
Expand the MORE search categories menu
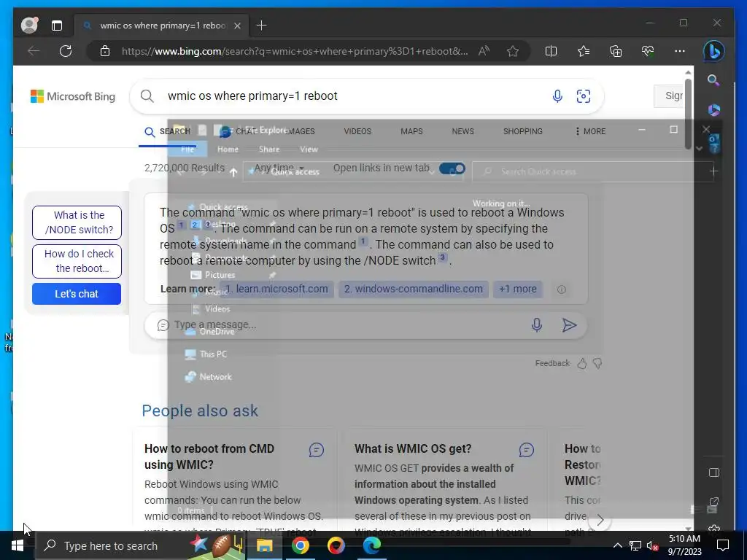(590, 131)
